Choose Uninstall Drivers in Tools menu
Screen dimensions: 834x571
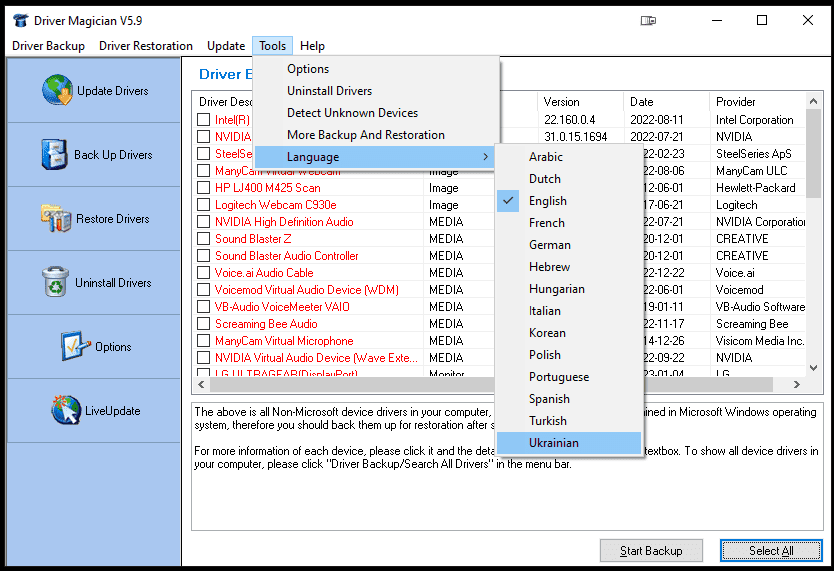(x=376, y=91)
